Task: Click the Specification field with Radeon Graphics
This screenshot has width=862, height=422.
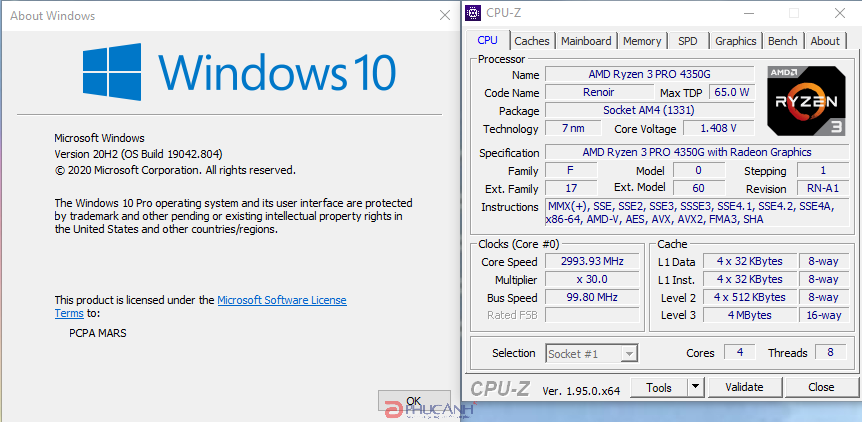Action: [x=697, y=152]
